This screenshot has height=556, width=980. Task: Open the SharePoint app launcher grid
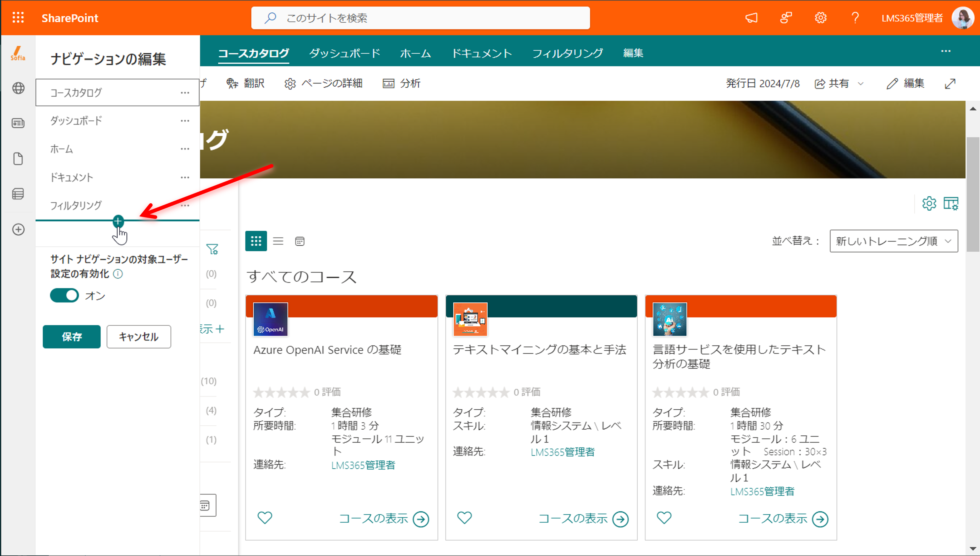point(18,18)
